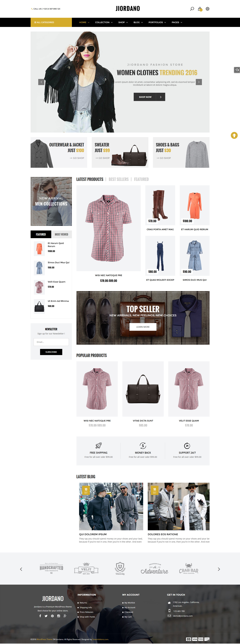
Task: Open the Facebook icon in footer
Action: (x=40, y=616)
